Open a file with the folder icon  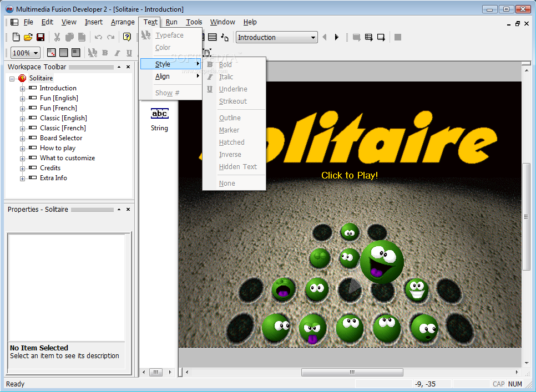click(28, 37)
